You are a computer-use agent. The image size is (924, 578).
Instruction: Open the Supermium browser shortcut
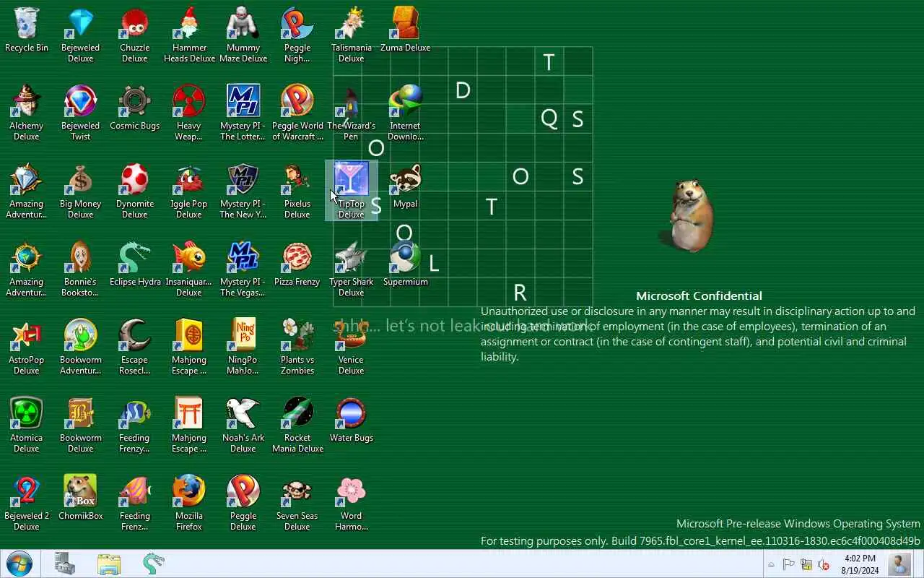point(406,264)
